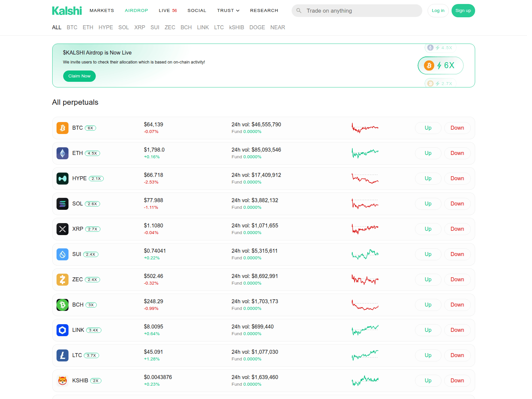The height and width of the screenshot is (399, 532).
Task: Click Up for BTC
Action: click(x=428, y=128)
